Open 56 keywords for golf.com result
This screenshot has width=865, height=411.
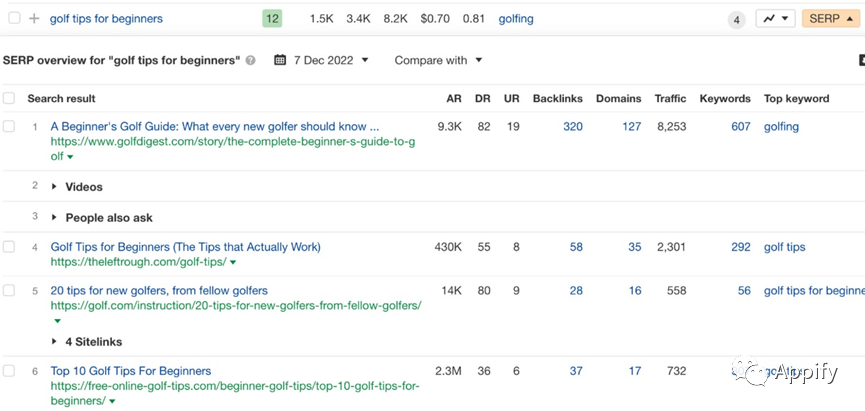click(744, 290)
